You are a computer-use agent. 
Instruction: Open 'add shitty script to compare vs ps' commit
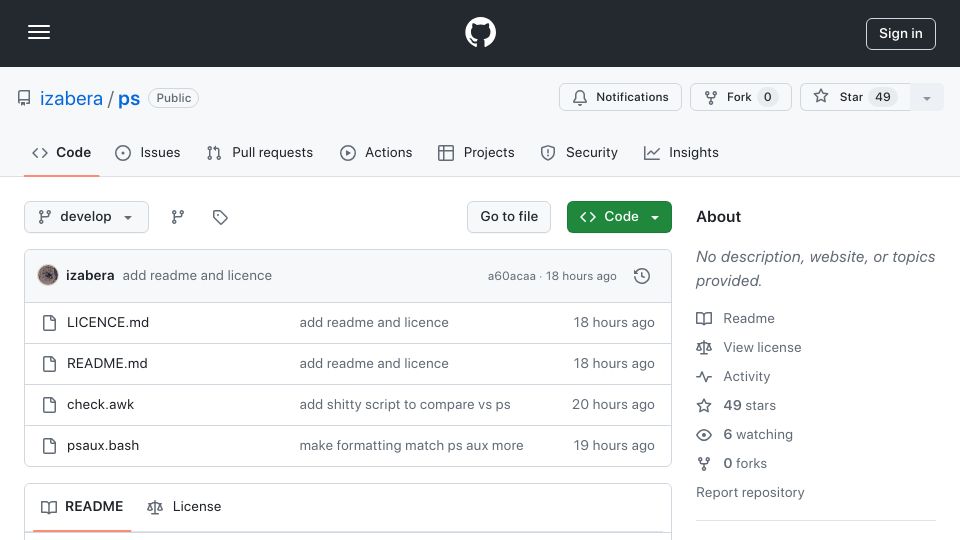[405, 405]
